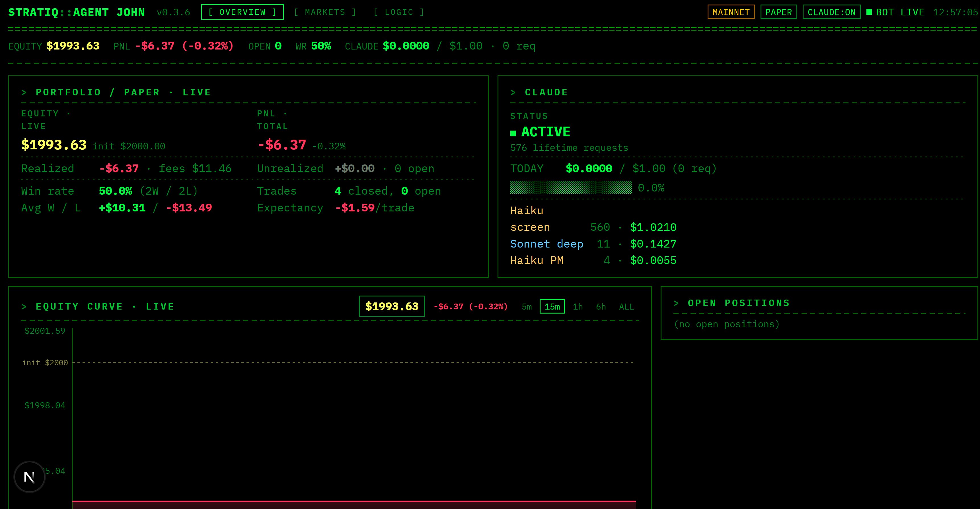980x509 pixels.
Task: Click the STRATIQ::AGENT JOHN title
Action: 77,12
